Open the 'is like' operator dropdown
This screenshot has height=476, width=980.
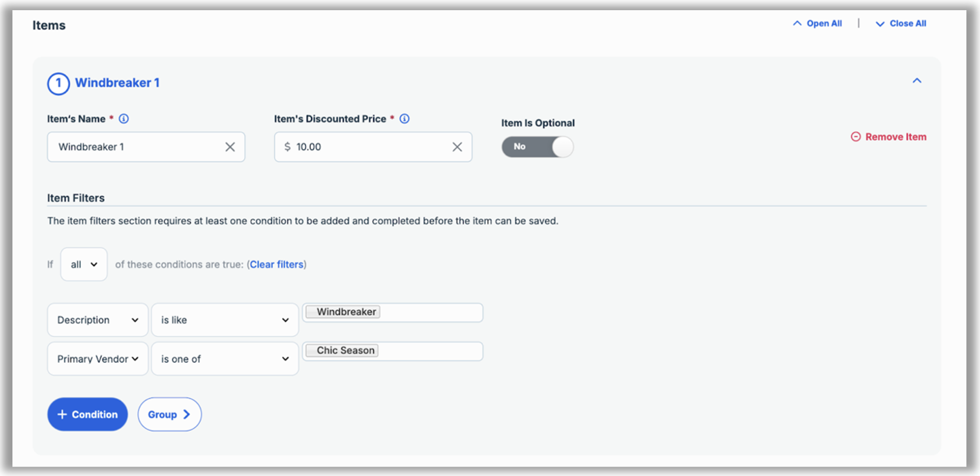(x=225, y=320)
